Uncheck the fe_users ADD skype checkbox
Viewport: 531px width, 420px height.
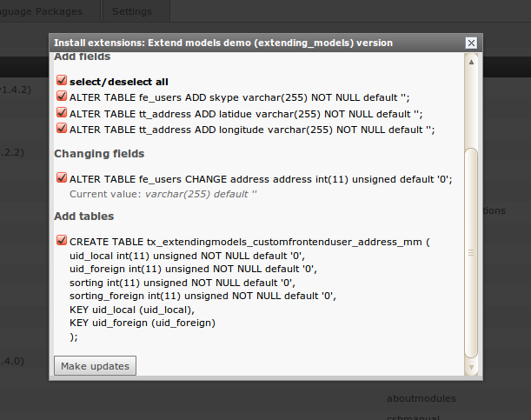tap(62, 97)
